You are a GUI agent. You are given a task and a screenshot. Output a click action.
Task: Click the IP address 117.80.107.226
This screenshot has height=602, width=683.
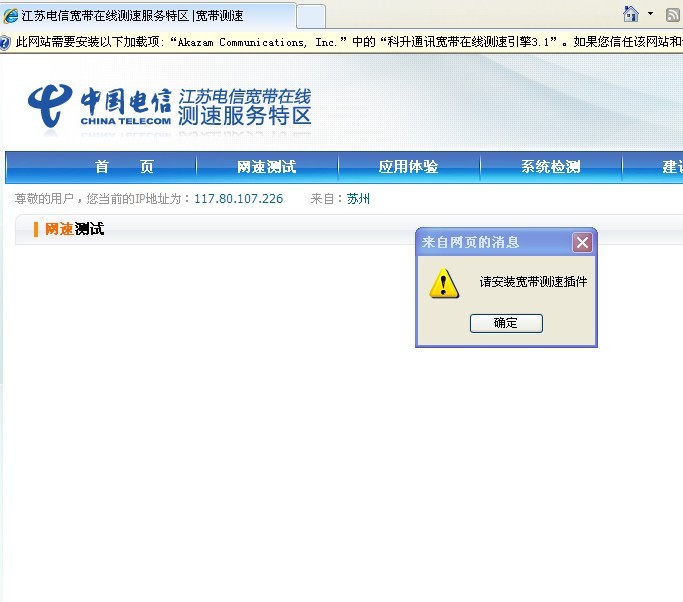pos(239,199)
